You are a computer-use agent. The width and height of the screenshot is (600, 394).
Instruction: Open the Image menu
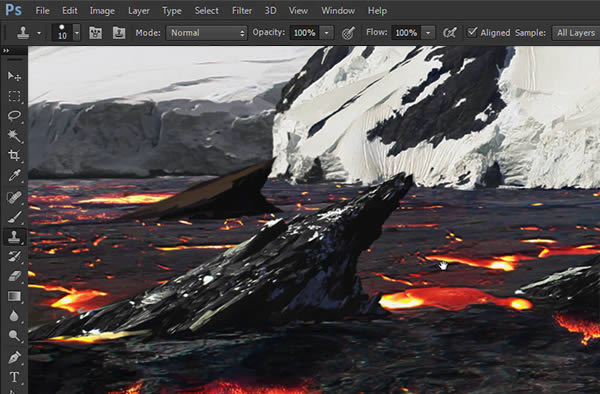pos(102,11)
